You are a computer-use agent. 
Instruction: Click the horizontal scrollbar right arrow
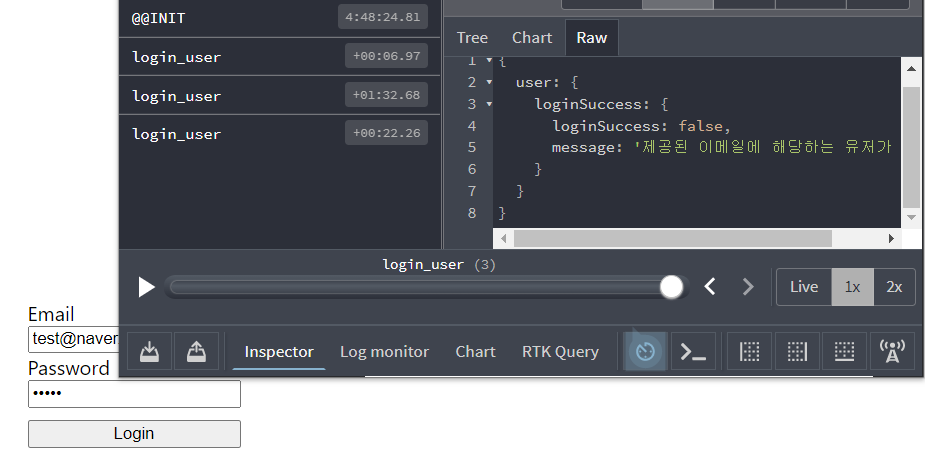891,238
